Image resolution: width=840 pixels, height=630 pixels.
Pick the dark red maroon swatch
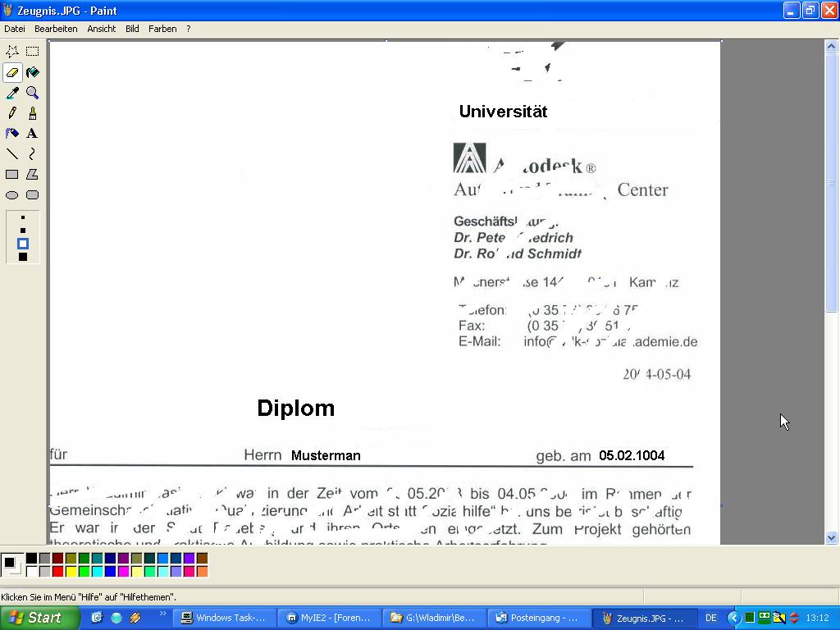click(58, 559)
